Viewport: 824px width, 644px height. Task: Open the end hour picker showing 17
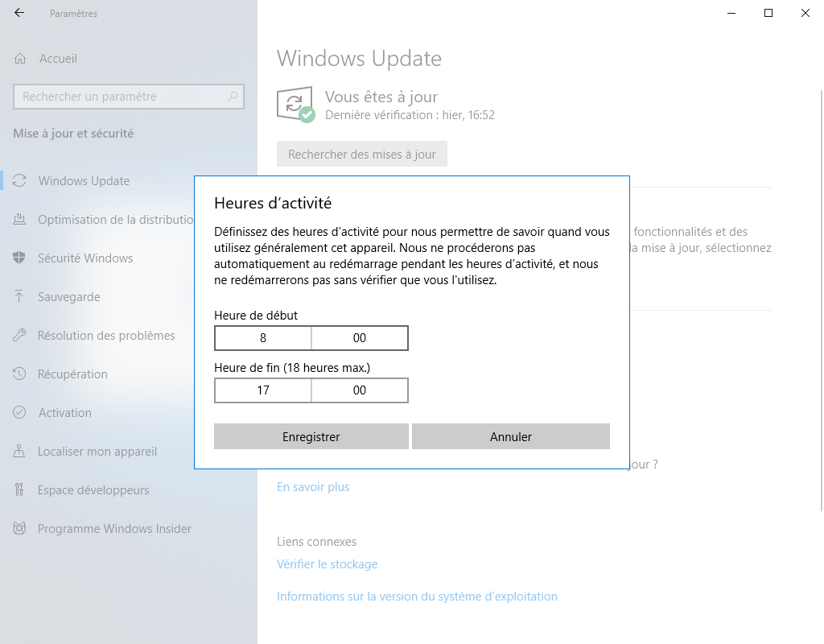click(263, 390)
